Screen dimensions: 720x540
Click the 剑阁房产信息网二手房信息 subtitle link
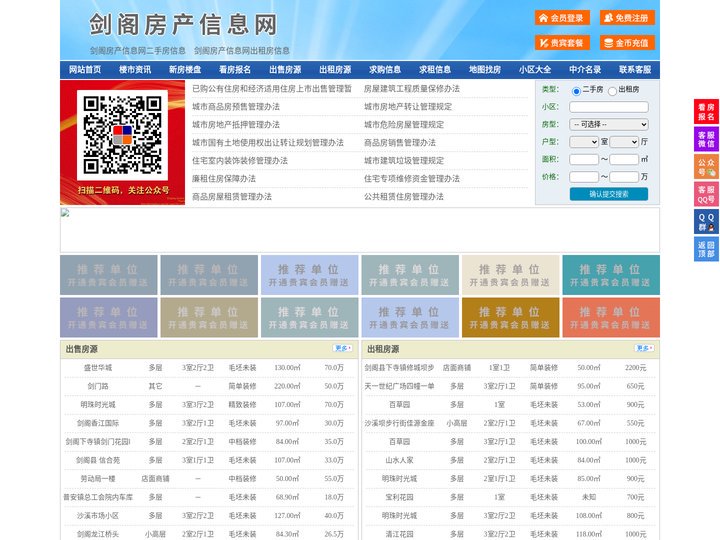138,51
